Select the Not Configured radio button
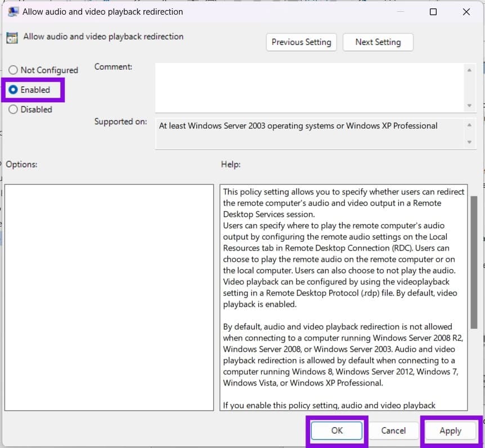Image resolution: width=485 pixels, height=448 pixels. (13, 70)
